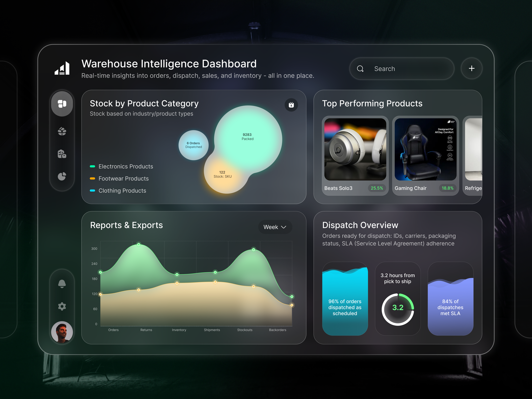Switch to the Top Performing Products panel
The image size is (532, 399).
(372, 103)
